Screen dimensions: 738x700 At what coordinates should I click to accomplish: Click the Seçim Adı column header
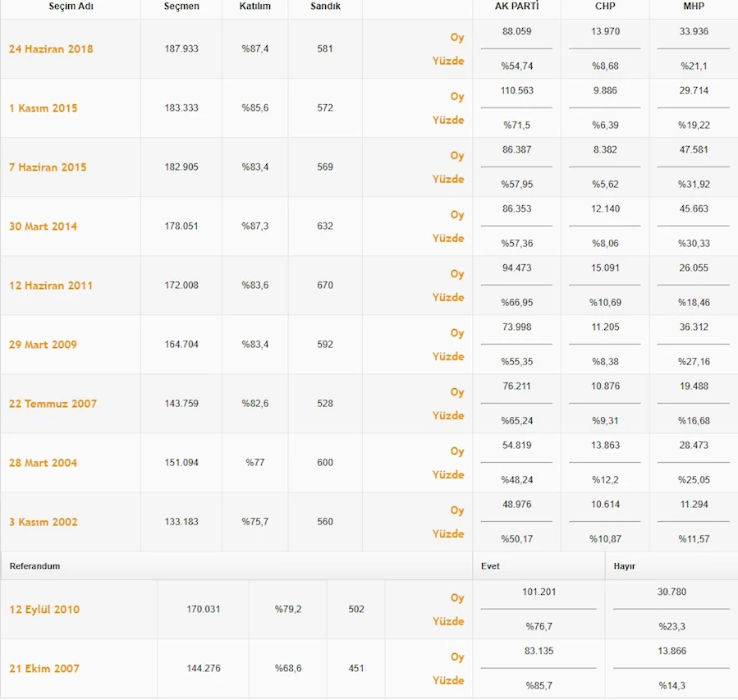click(x=70, y=7)
